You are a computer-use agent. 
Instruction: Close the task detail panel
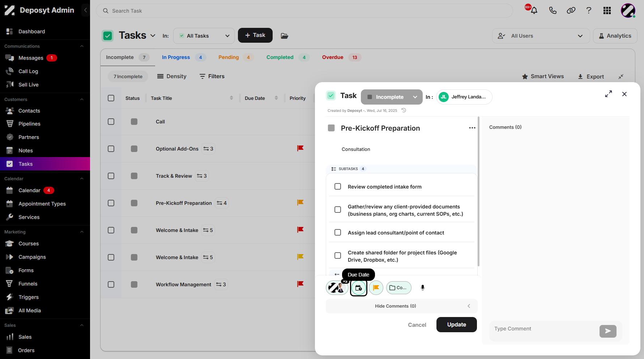(x=624, y=94)
